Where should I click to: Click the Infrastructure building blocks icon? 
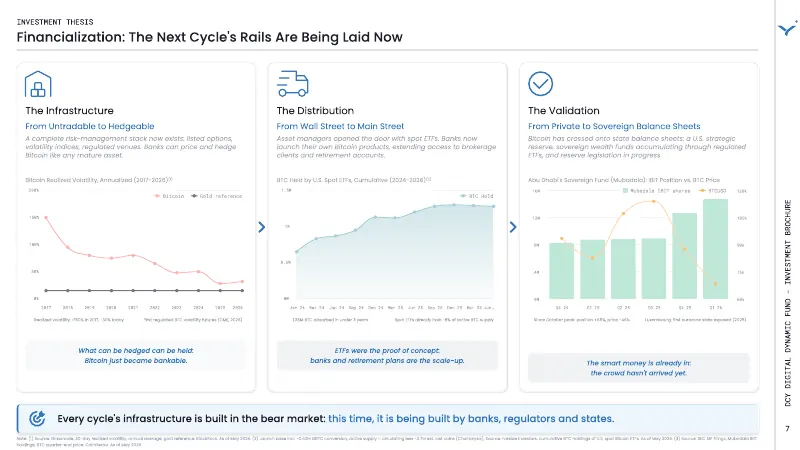38,84
